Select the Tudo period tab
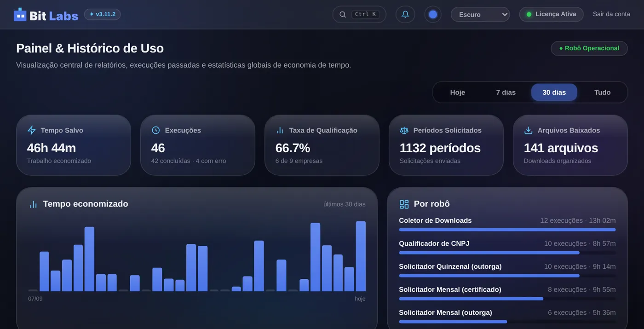644x329 pixels. [x=603, y=92]
